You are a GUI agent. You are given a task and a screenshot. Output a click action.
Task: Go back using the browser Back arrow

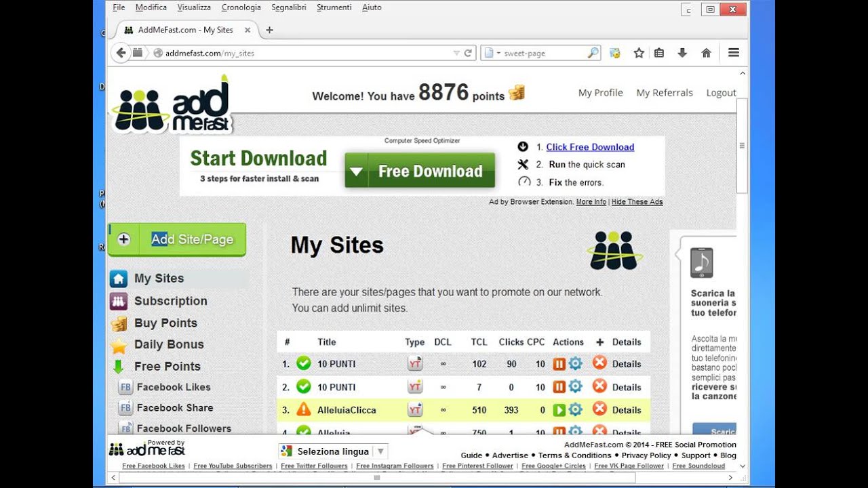tap(121, 53)
